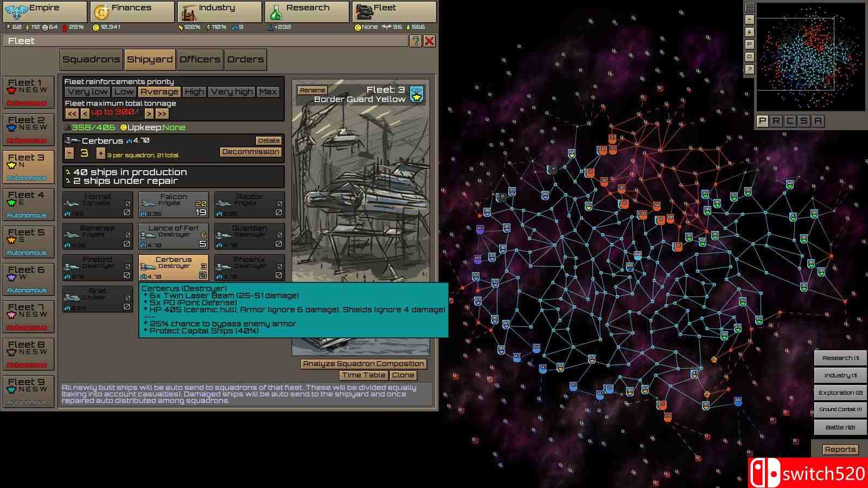Click Analyze Squadron Composition button
This screenshot has width=868, height=488.
(x=363, y=364)
